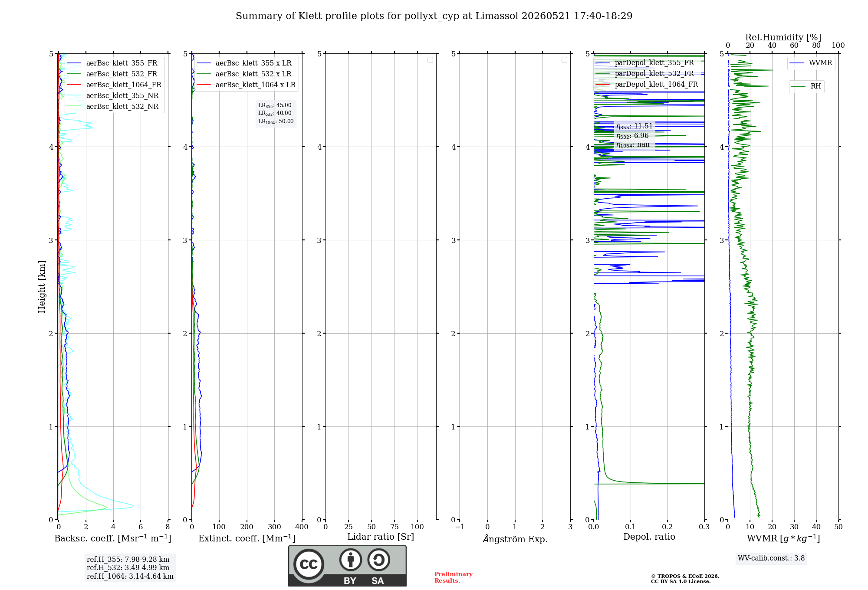
Task: Click tick label 400 on extinction axis
Action: coord(302,527)
